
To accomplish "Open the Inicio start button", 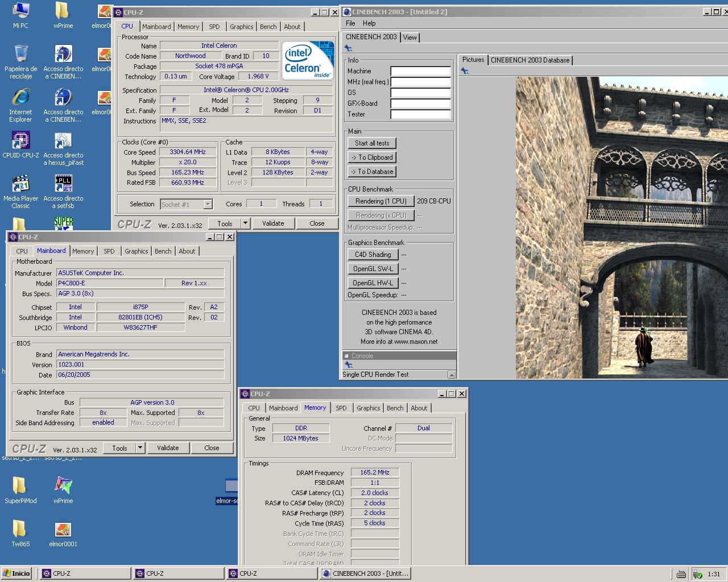I will (16, 573).
